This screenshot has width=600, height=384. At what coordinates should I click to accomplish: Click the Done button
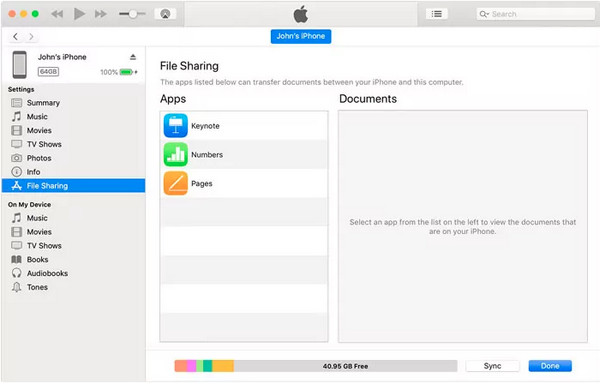[550, 366]
